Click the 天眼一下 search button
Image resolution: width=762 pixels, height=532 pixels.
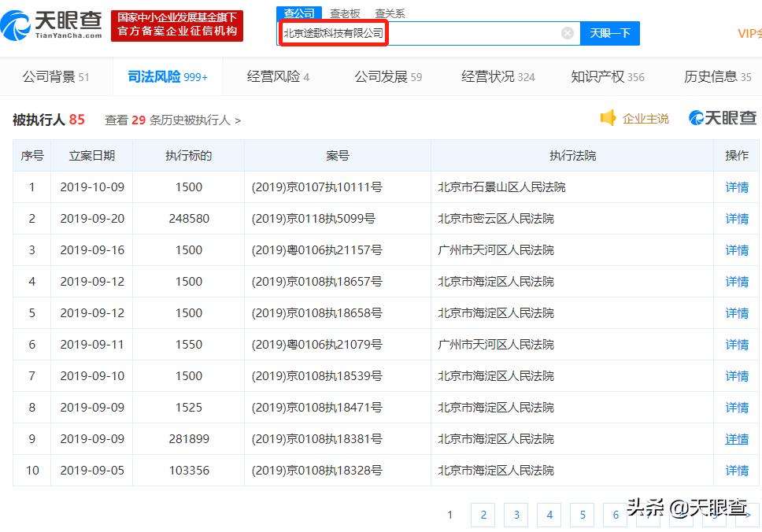click(x=610, y=33)
